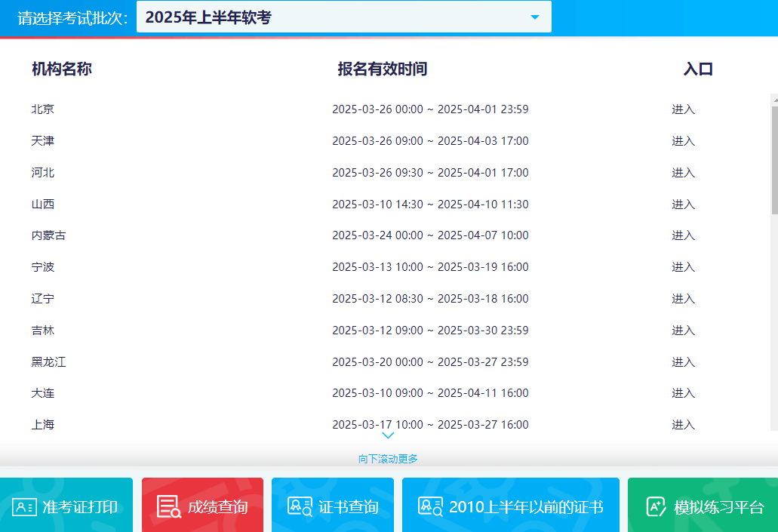Image resolution: width=778 pixels, height=532 pixels.
Task: Select the 山西 institution name
Action: pos(43,204)
